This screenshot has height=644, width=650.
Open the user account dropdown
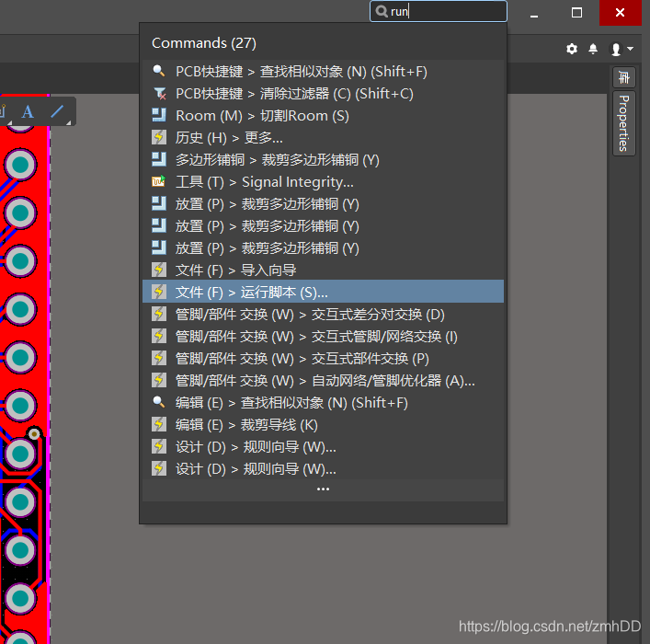(621, 49)
